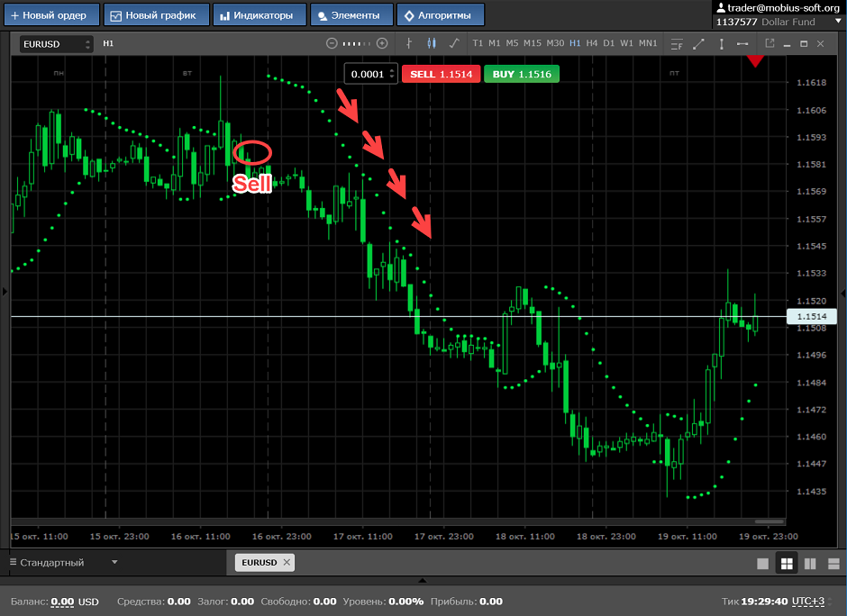The image size is (847, 616).
Task: Change the UTC+3 time zone
Action: (x=807, y=602)
